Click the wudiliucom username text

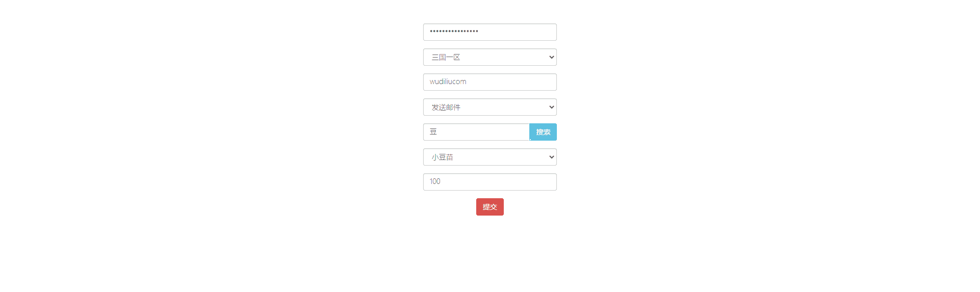pyautogui.click(x=448, y=82)
